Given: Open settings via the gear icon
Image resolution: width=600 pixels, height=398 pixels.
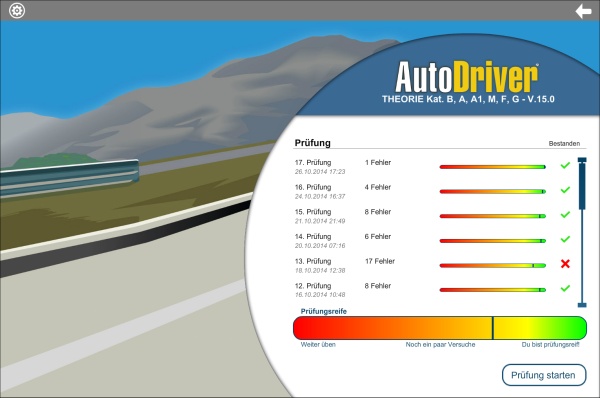Looking at the screenshot, I should click(x=17, y=10).
